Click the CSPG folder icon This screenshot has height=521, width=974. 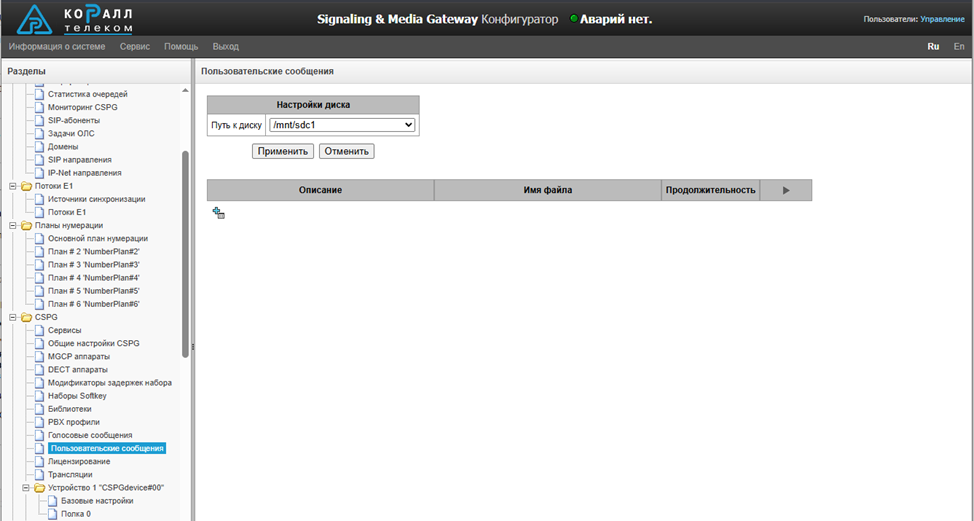pos(26,317)
